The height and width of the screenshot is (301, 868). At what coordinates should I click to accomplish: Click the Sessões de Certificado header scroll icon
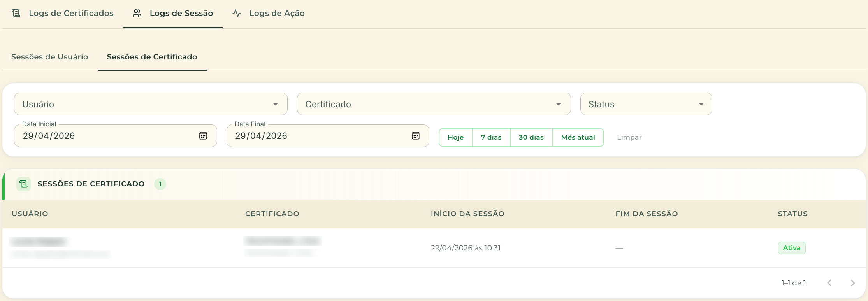tap(24, 184)
